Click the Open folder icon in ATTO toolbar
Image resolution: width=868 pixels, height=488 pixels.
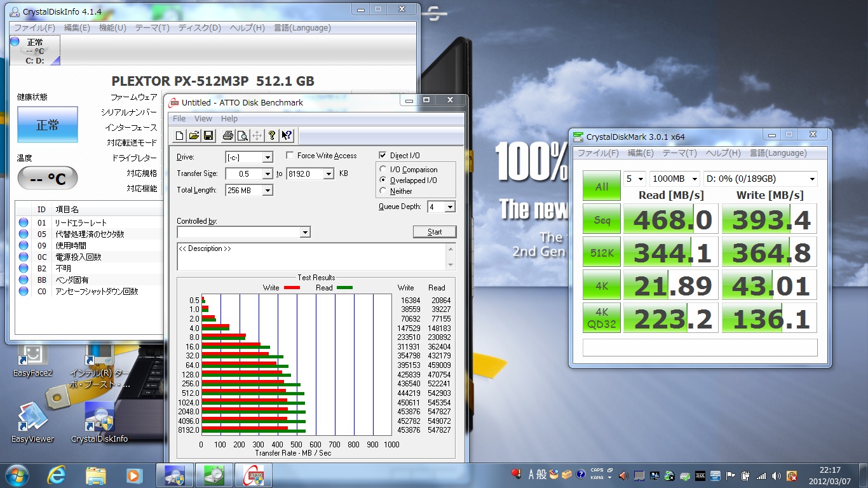click(194, 135)
